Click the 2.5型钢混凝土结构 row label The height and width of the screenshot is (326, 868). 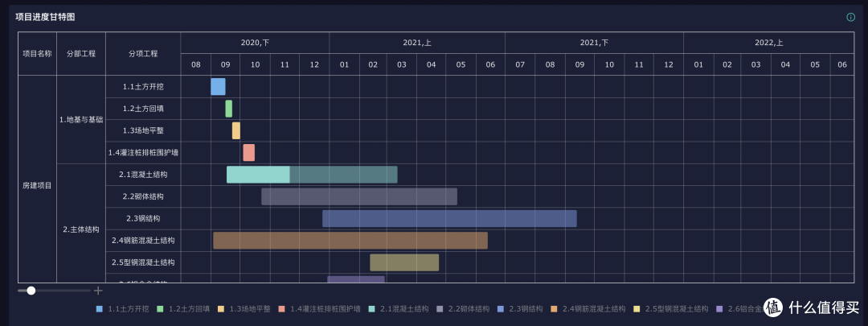click(143, 262)
